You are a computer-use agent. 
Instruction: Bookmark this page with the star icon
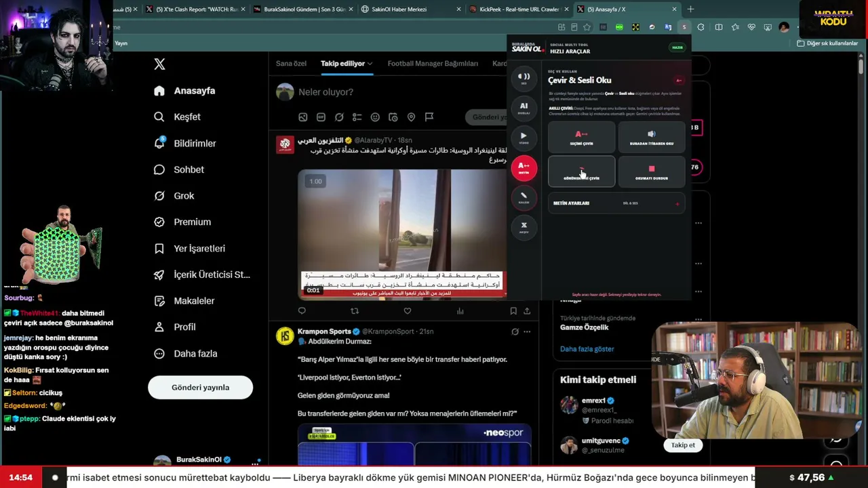tap(587, 28)
